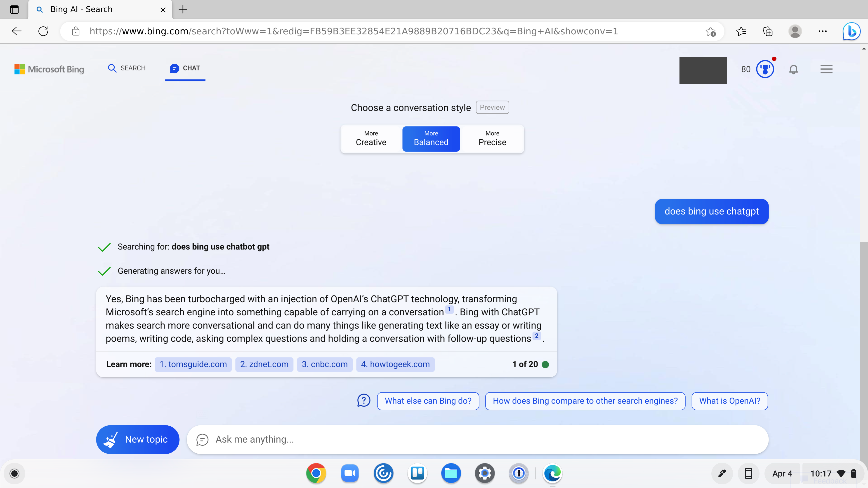Viewport: 868px width, 488px height.
Task: Open Phone Hub icon in shelf
Action: pyautogui.click(x=748, y=474)
